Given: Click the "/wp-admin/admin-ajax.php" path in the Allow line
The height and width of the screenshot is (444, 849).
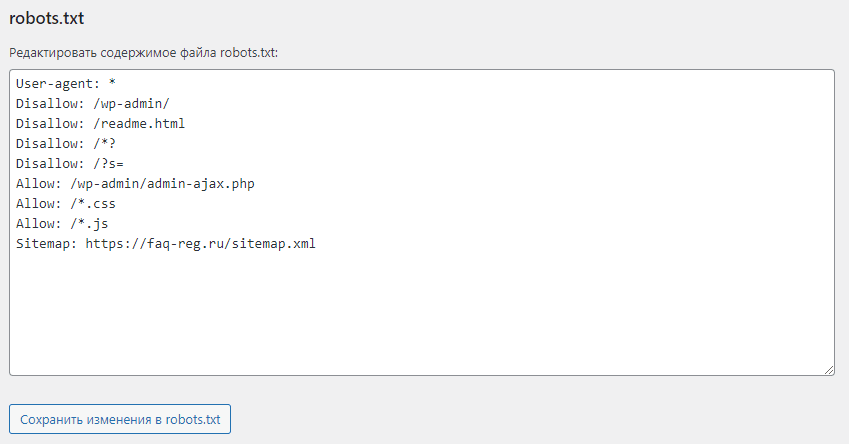Looking at the screenshot, I should [162, 183].
